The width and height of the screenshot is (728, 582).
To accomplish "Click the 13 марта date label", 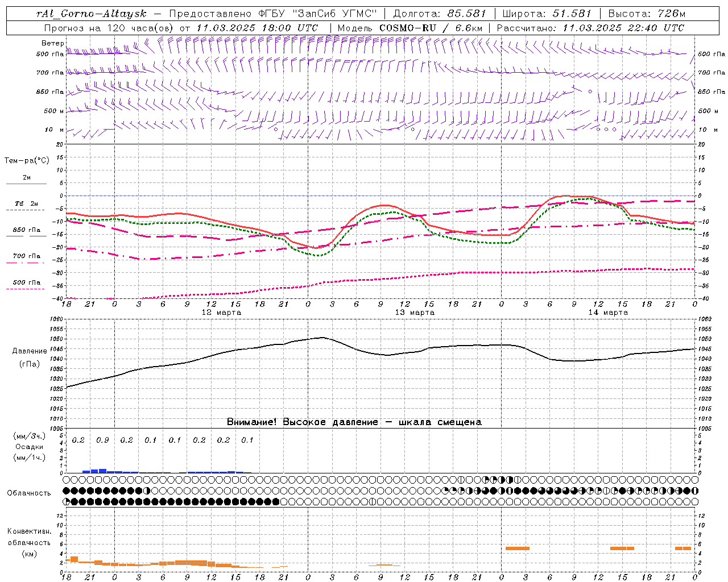I will (415, 313).
